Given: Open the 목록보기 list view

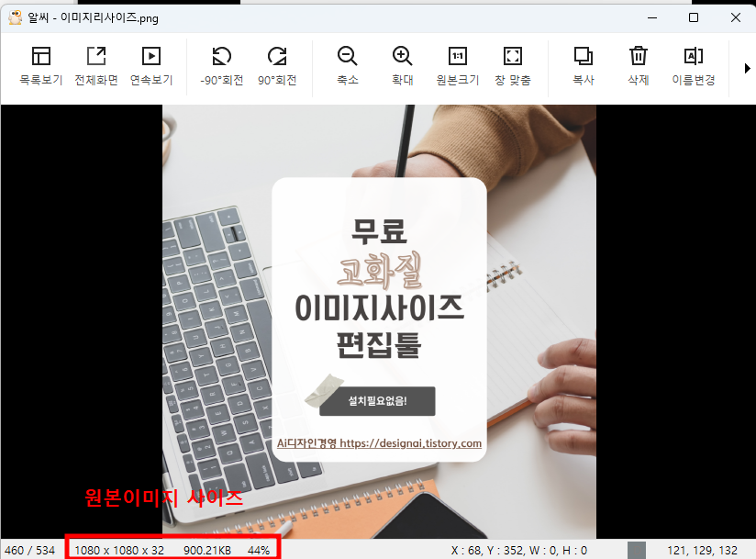Looking at the screenshot, I should [41, 66].
